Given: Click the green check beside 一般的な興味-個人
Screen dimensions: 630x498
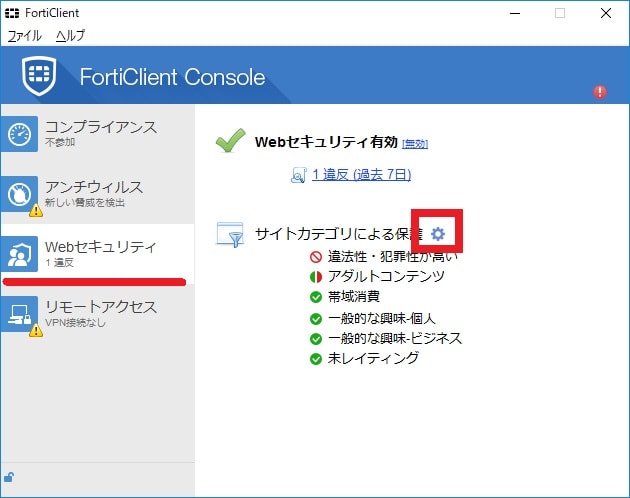Looking at the screenshot, I should (316, 319).
